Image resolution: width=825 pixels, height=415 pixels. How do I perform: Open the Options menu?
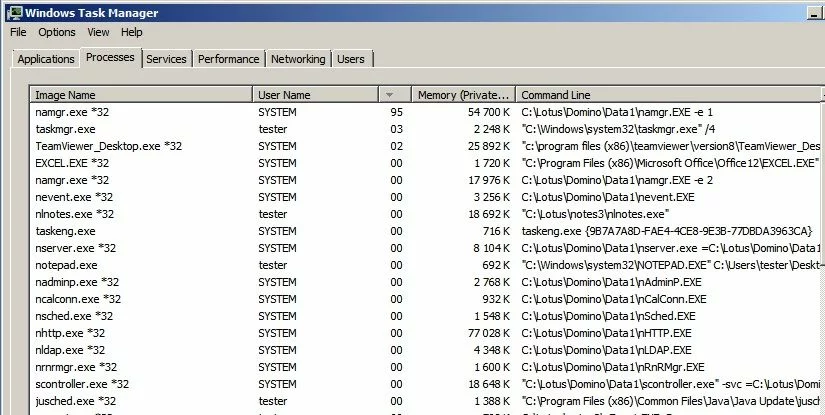point(57,32)
